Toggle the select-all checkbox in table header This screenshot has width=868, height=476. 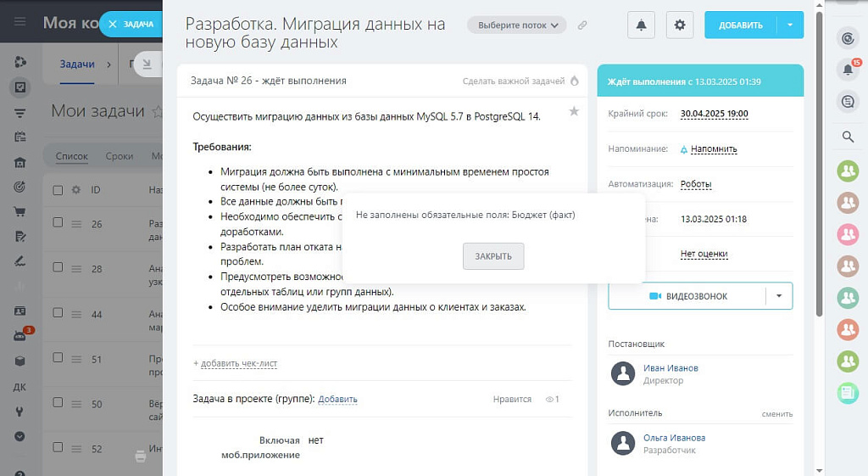click(58, 190)
